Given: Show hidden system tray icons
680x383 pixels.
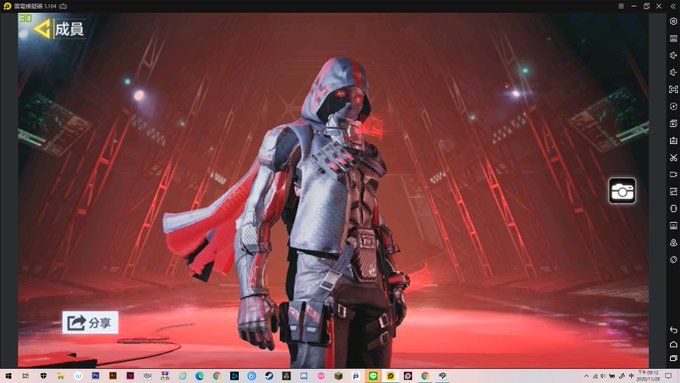Looking at the screenshot, I should coord(586,376).
